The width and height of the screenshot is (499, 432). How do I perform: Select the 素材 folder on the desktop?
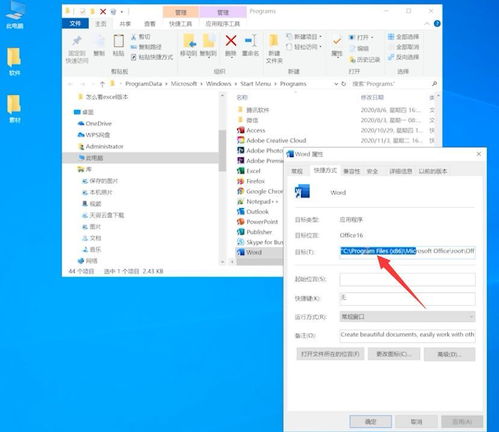coord(14,109)
